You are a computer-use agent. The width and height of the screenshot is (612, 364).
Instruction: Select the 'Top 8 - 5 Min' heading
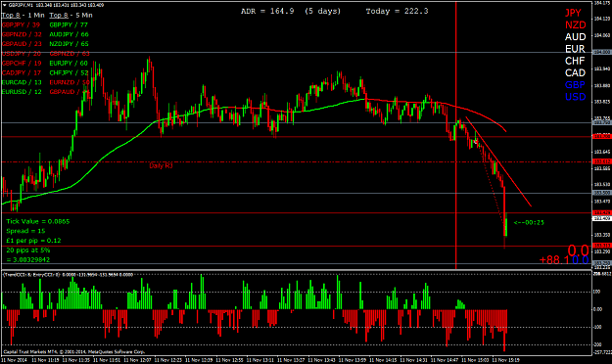71,16
